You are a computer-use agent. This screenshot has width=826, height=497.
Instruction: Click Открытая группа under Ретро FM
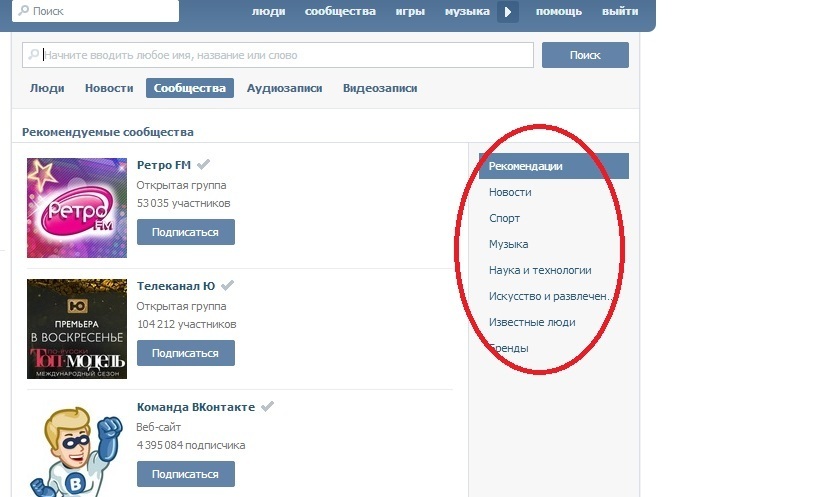click(181, 185)
